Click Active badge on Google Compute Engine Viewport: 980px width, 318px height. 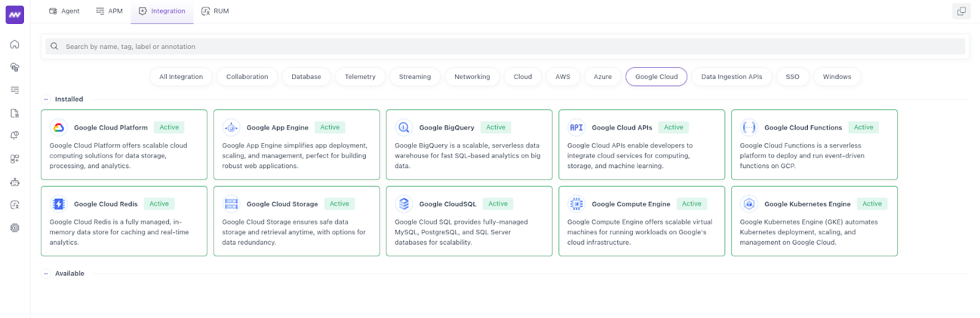click(x=692, y=204)
